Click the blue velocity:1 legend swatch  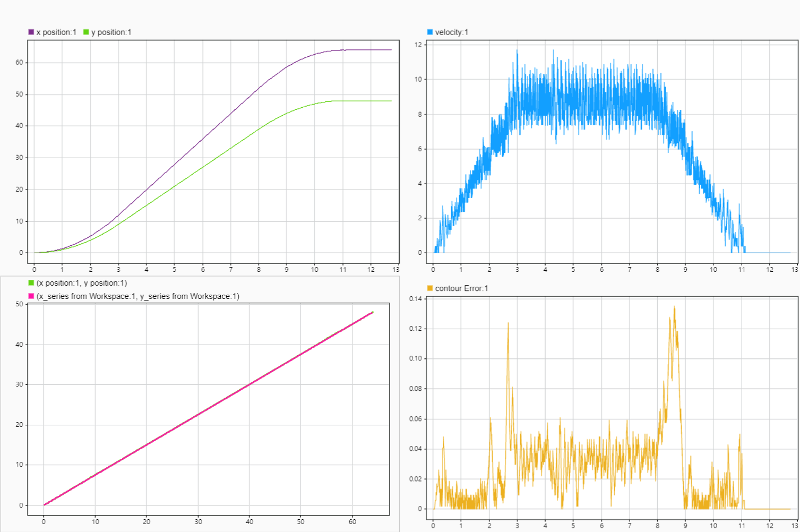(430, 32)
